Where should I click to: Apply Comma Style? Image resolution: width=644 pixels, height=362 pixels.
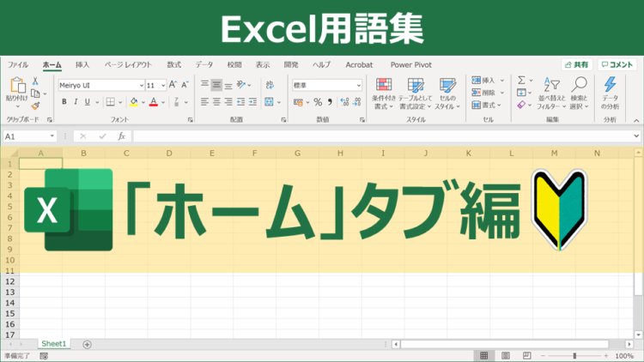coord(330,102)
